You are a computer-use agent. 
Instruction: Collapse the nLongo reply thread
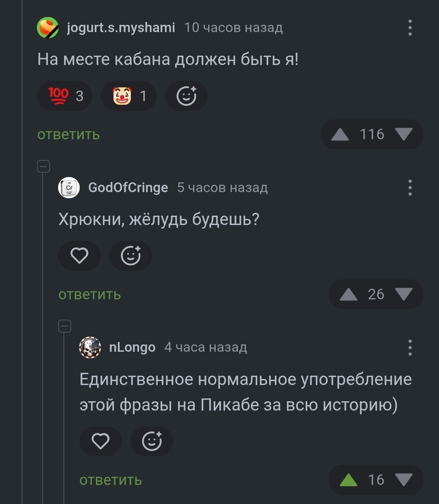(x=65, y=326)
